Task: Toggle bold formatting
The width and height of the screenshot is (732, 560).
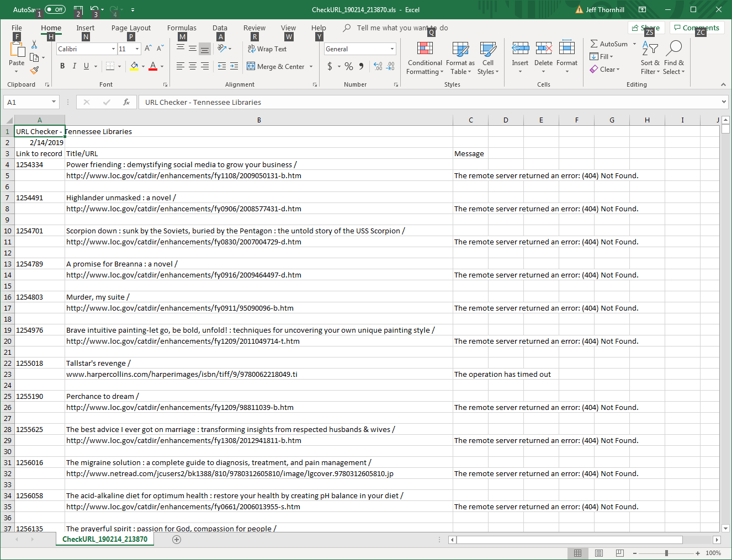Action: click(62, 66)
